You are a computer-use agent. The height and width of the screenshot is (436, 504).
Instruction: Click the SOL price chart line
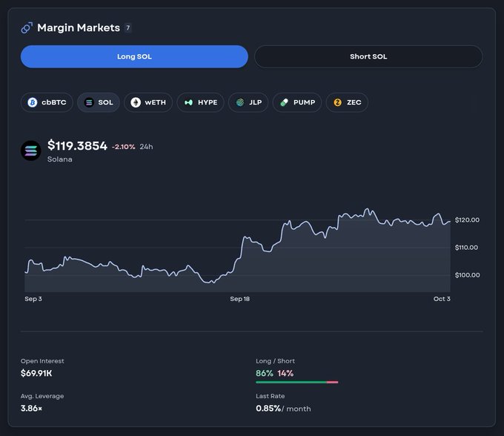click(237, 250)
